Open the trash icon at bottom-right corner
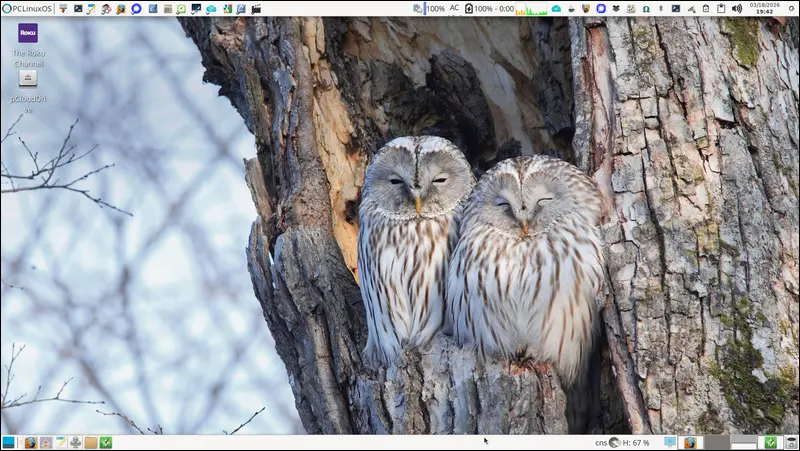The height and width of the screenshot is (451, 800). [791, 442]
